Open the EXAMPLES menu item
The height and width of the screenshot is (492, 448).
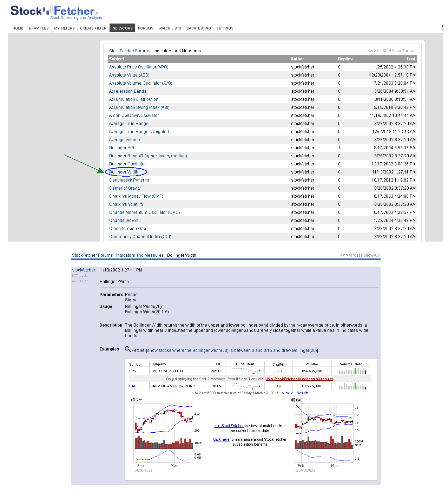point(39,28)
